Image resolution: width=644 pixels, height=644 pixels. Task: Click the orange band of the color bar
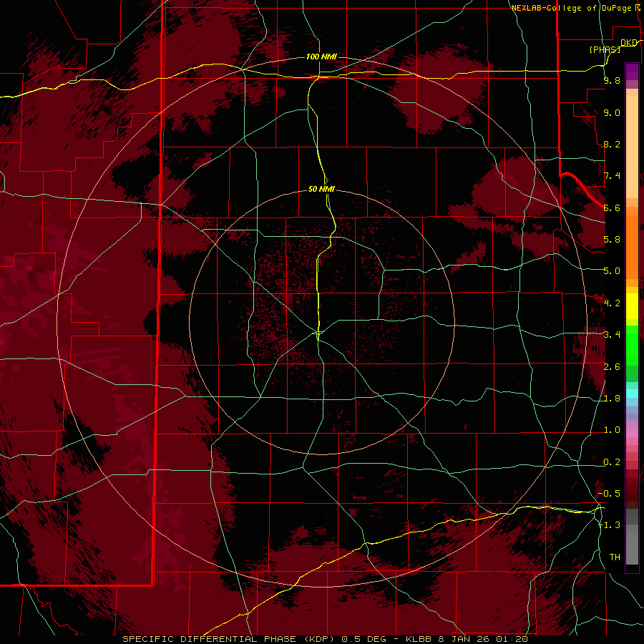tap(632, 246)
